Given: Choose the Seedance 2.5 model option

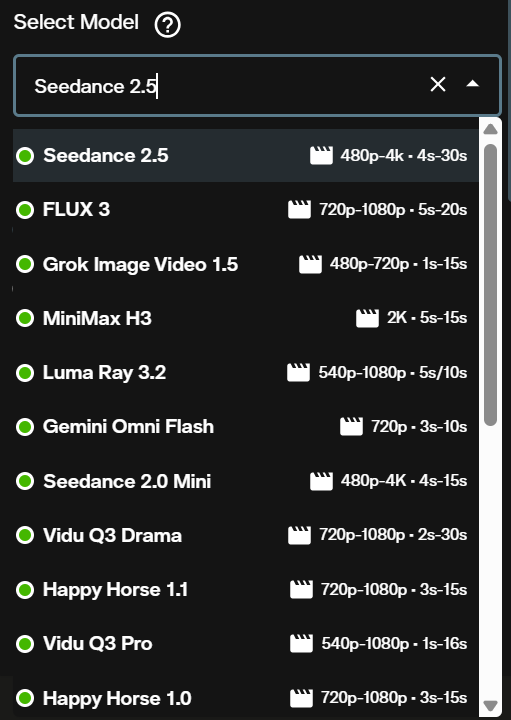Looking at the screenshot, I should pyautogui.click(x=246, y=156).
